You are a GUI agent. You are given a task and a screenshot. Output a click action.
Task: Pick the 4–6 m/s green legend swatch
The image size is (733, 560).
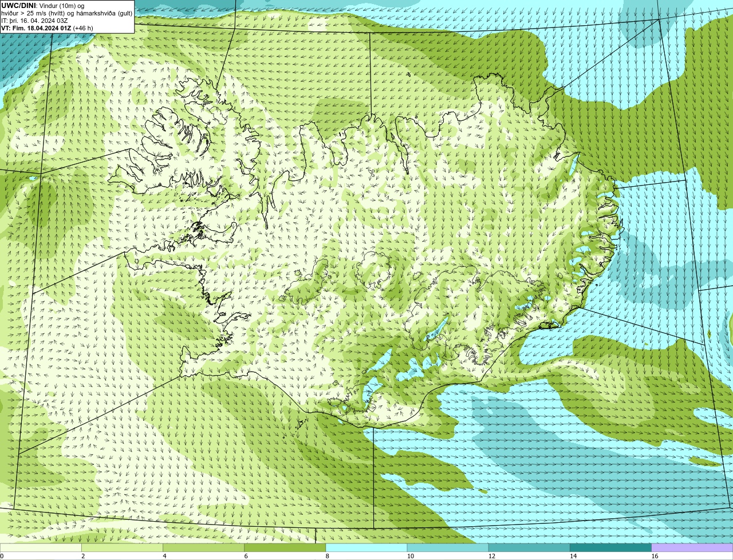point(204,548)
